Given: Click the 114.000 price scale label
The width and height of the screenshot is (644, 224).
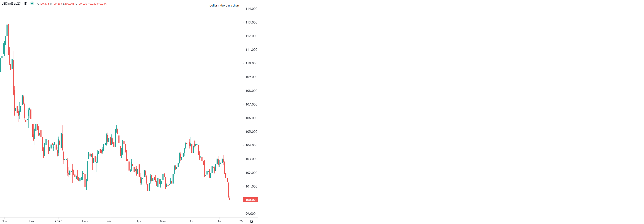Looking at the screenshot, I should pos(251,9).
